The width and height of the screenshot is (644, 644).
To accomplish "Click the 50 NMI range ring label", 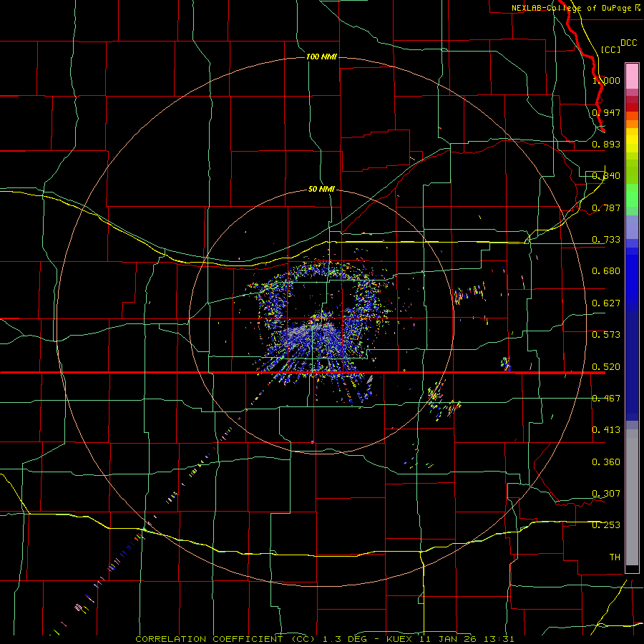I will pyautogui.click(x=321, y=189).
